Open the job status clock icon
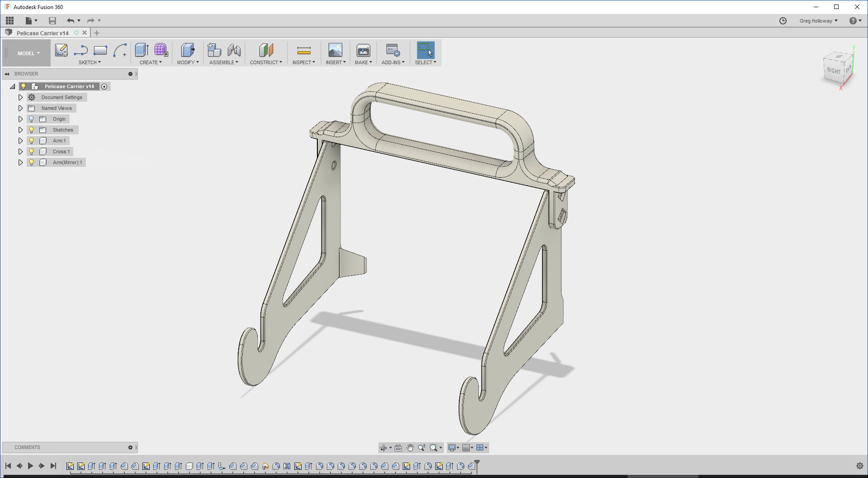868x478 pixels. click(783, 21)
